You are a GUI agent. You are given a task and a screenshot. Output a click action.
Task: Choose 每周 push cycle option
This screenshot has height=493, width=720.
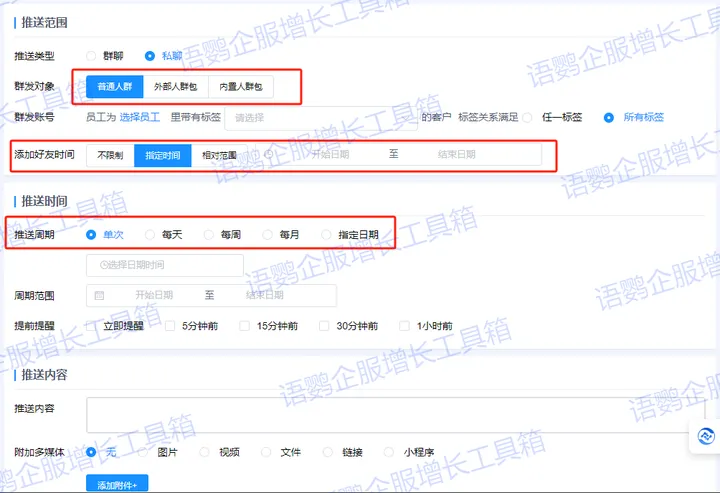209,234
